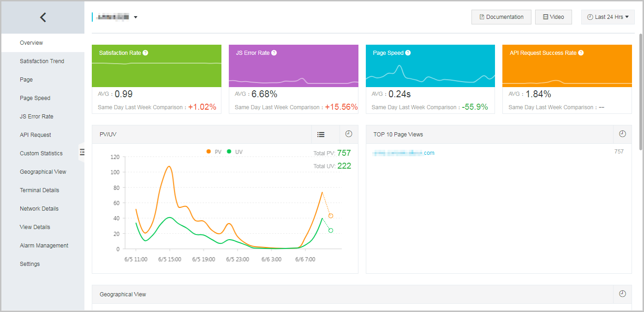Image resolution: width=644 pixels, height=312 pixels.
Task: Click the back arrow icon in sidebar
Action: 43,18
